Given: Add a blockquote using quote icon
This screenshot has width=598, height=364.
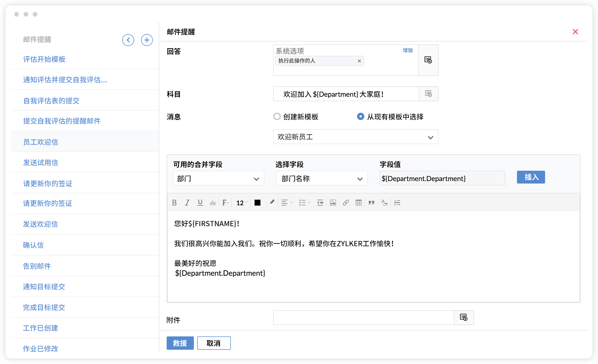Looking at the screenshot, I should point(371,203).
